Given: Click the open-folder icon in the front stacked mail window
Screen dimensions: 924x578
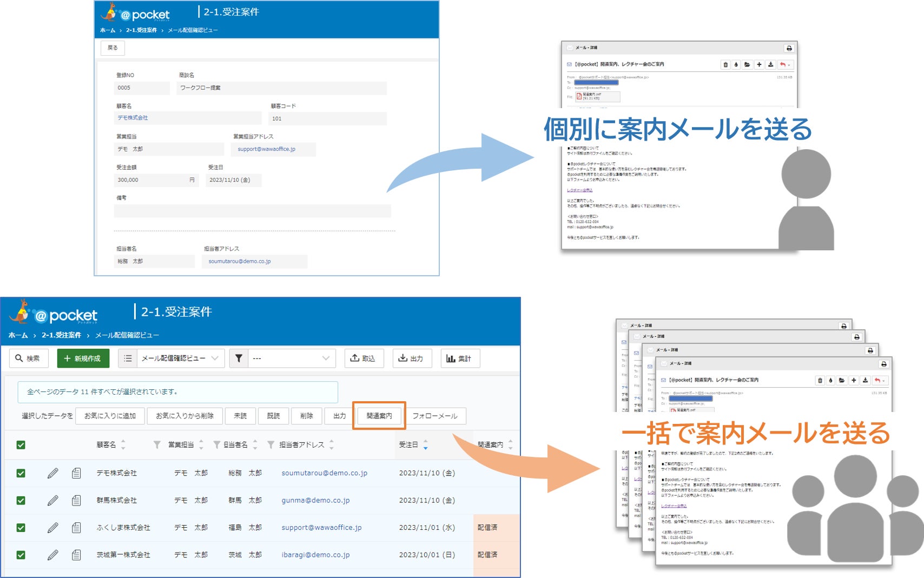Looking at the screenshot, I should pos(842,380).
